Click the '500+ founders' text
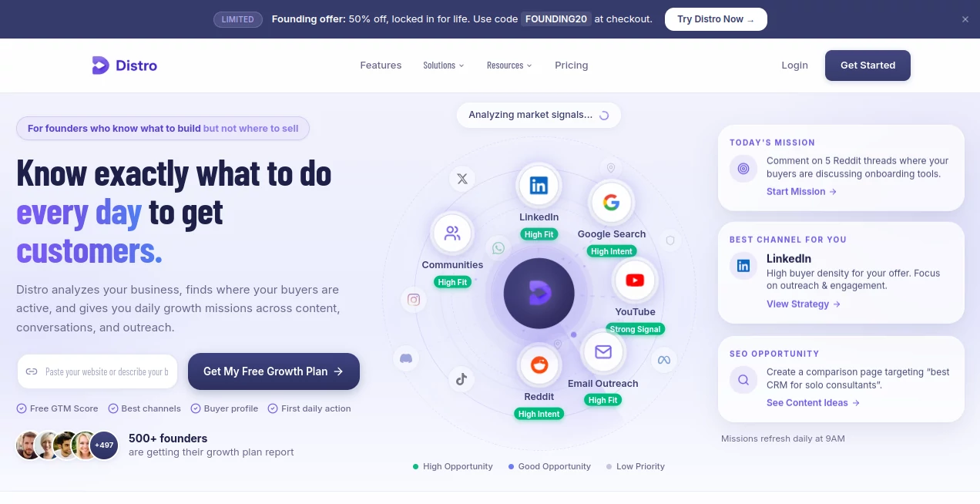Screen dimensions: 980x504 point(168,438)
